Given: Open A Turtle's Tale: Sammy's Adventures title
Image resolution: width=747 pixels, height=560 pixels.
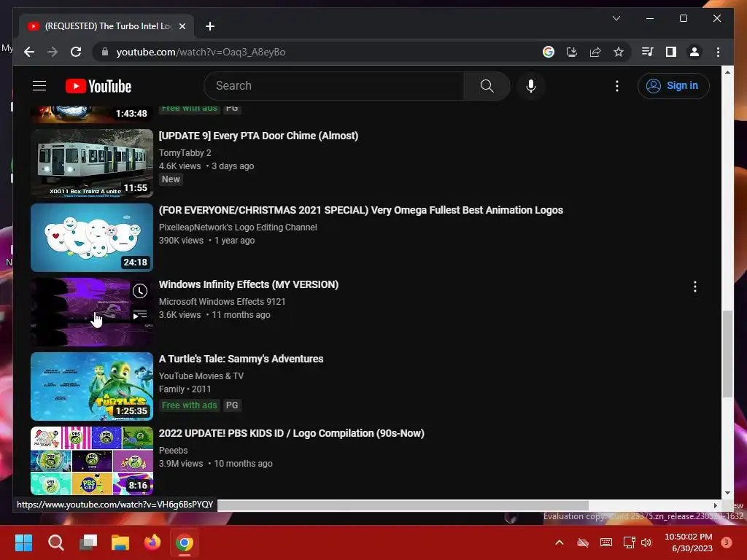Looking at the screenshot, I should point(241,359).
